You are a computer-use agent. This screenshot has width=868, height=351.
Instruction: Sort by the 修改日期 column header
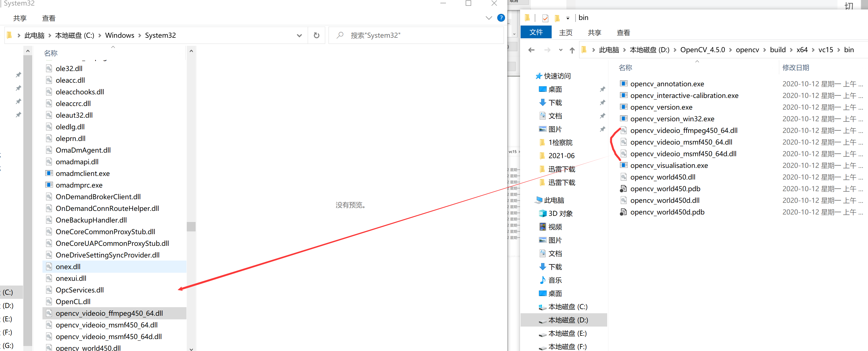(x=795, y=68)
